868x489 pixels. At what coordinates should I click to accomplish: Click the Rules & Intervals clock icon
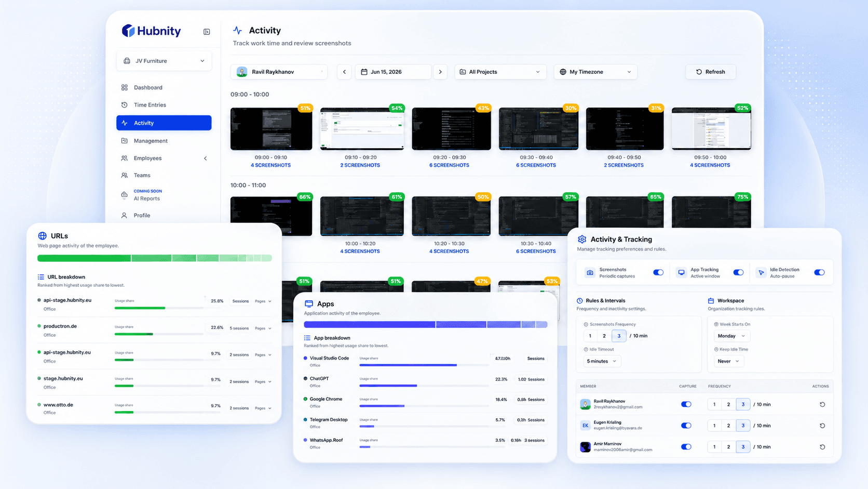(x=580, y=300)
